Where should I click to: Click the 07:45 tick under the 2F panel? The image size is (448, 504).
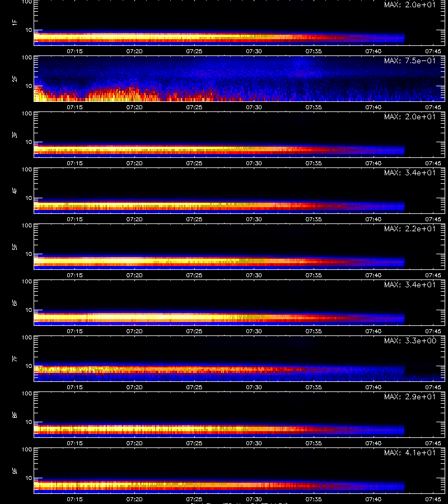(x=433, y=108)
